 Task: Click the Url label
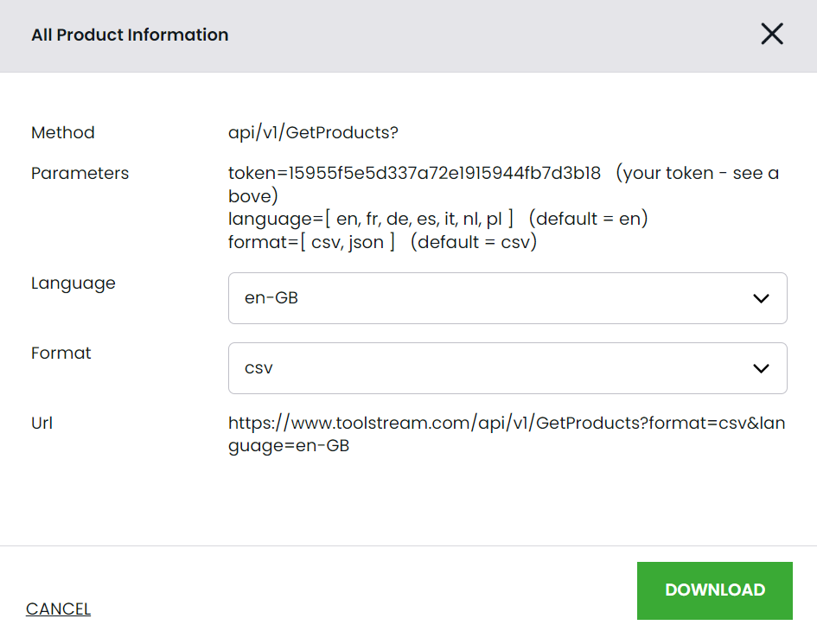(42, 423)
